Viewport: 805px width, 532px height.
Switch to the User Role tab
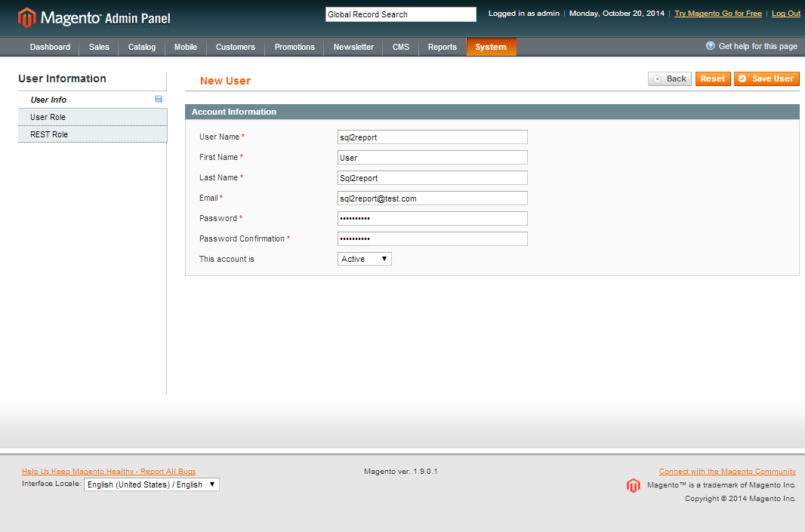(x=92, y=117)
